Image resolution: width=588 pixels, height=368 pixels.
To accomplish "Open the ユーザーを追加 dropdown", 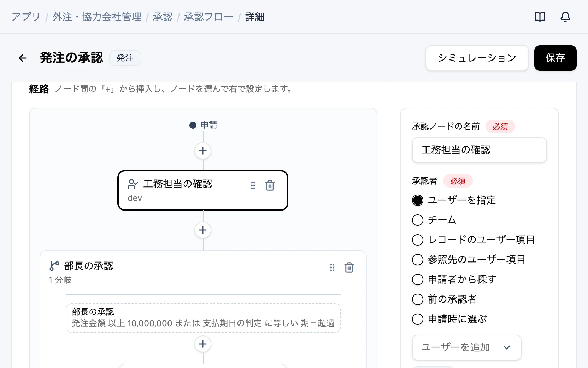I will coord(466,347).
